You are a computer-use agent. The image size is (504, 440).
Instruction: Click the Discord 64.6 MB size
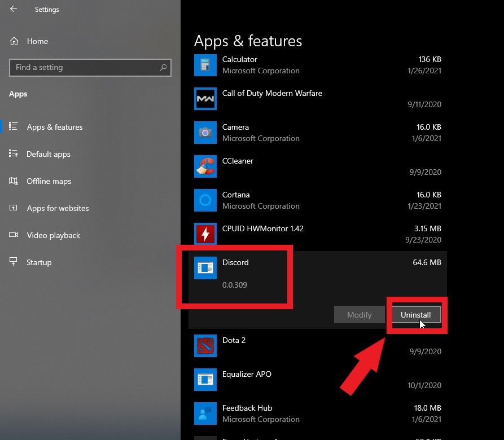(x=427, y=262)
